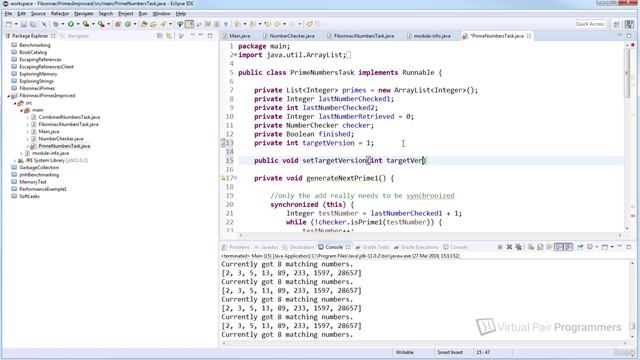Click the Terminate square icon in Console
This screenshot has width=640, height=360.
(x=500, y=247)
